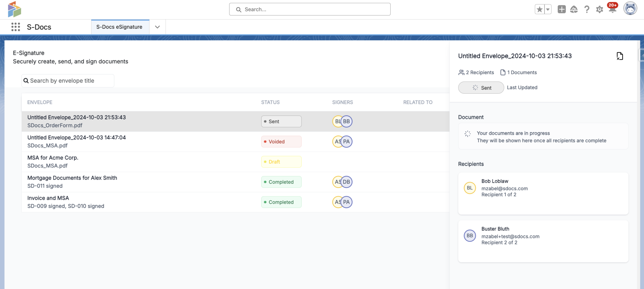The image size is (644, 289).
Task: Click the envelope title search field
Action: coord(67,81)
